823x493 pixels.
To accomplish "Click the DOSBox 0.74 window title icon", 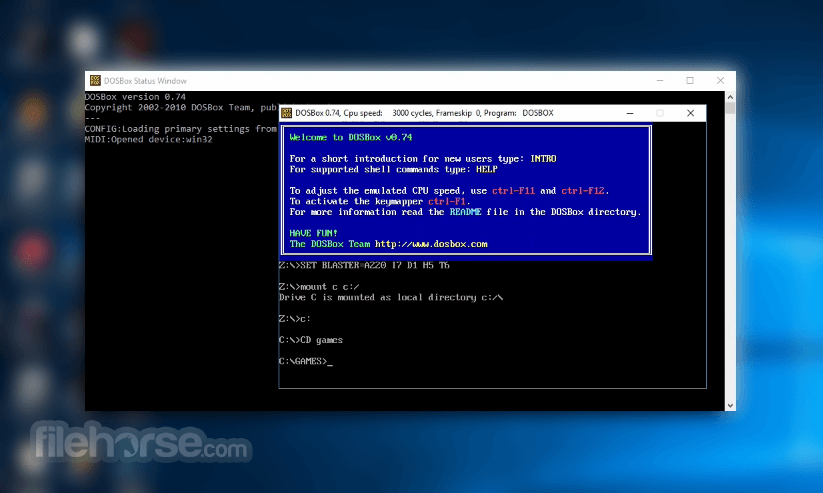I will pos(287,113).
